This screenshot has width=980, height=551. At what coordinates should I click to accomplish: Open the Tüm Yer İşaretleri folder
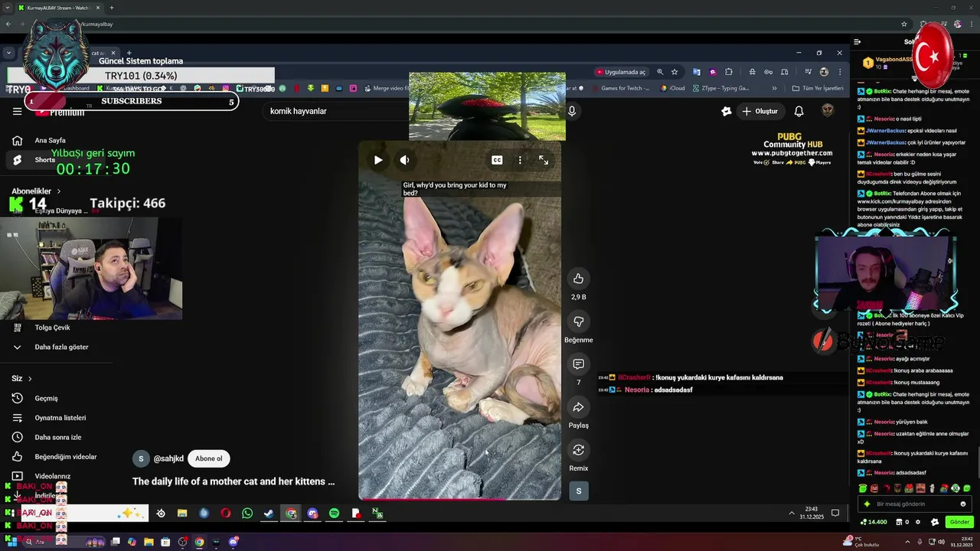pyautogui.click(x=818, y=88)
